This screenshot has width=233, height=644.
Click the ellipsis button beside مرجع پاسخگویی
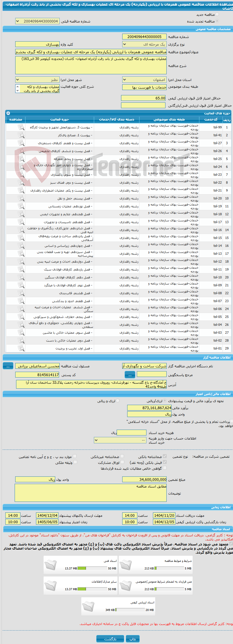130,375
